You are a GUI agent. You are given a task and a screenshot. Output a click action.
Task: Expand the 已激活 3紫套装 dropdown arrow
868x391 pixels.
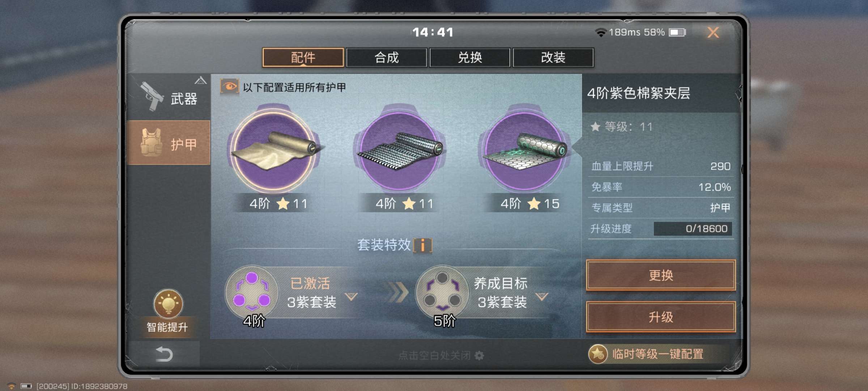tap(351, 297)
